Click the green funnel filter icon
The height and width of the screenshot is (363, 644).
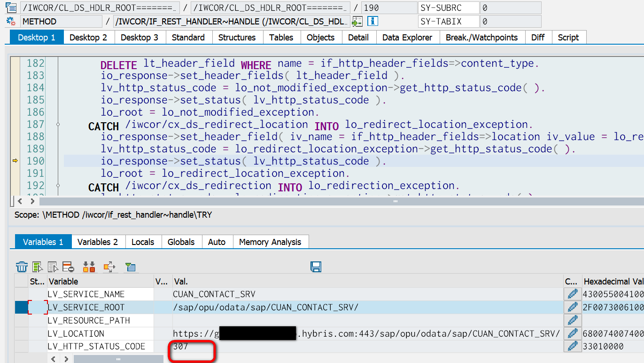pos(130,267)
